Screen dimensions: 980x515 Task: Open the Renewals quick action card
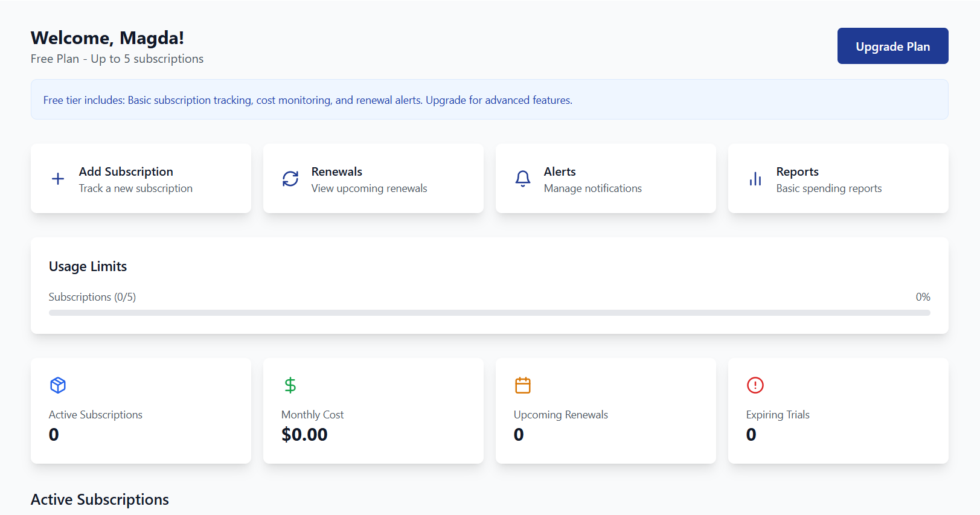point(373,178)
